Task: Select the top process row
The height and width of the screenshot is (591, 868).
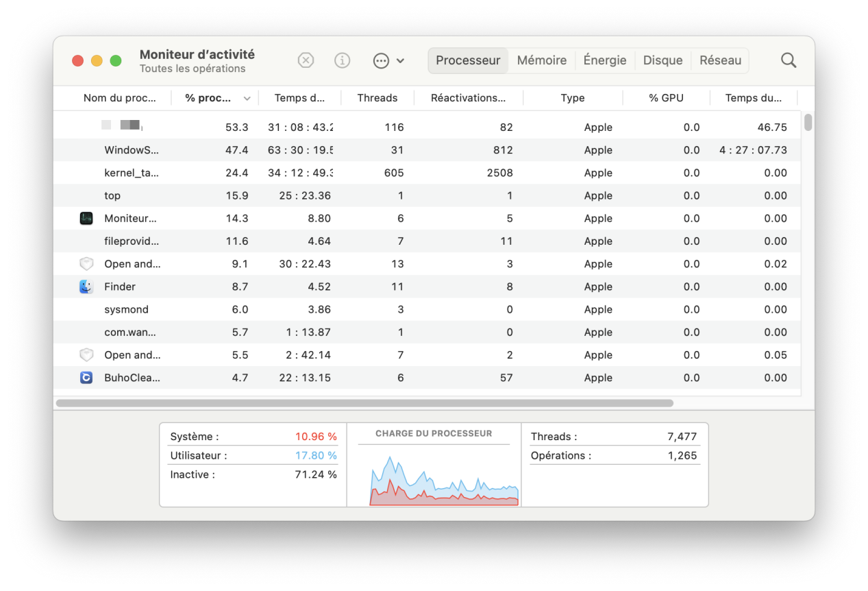Action: [427, 195]
